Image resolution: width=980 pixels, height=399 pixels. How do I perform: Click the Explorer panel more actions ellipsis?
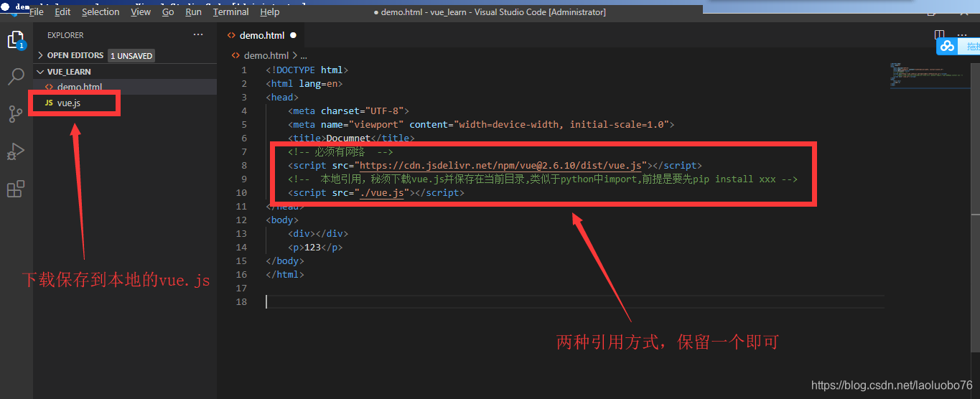198,34
